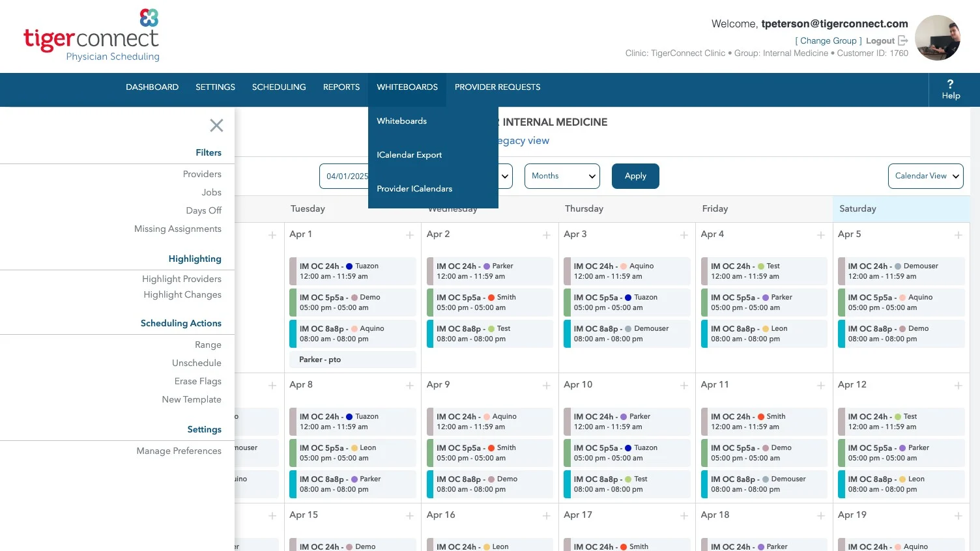This screenshot has width=980, height=551.
Task: Open Apr 4 IM OC 24h Test shift
Action: [x=764, y=271]
